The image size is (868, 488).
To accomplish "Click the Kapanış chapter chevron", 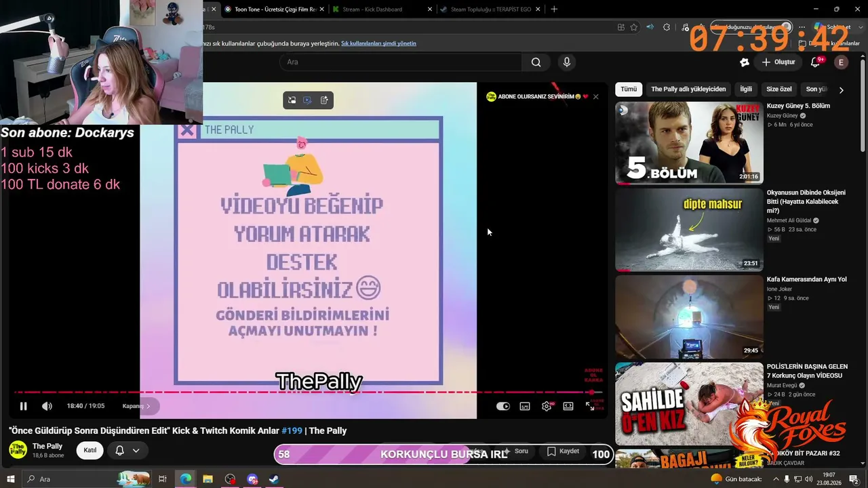I will click(x=148, y=406).
